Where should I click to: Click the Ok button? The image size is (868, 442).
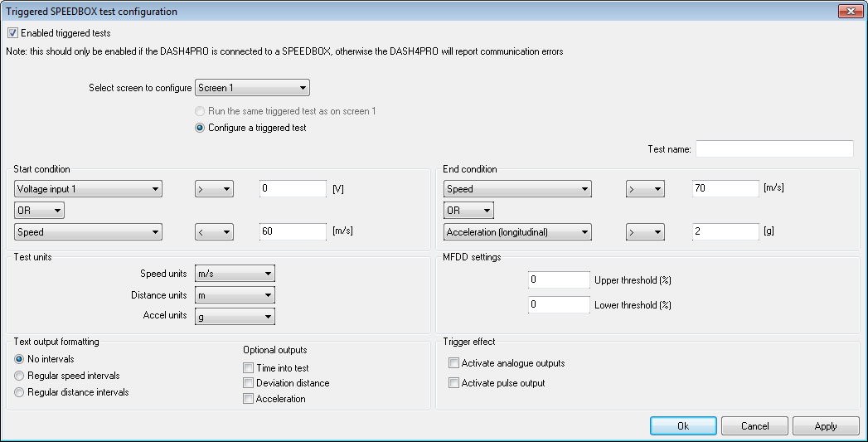pos(683,425)
